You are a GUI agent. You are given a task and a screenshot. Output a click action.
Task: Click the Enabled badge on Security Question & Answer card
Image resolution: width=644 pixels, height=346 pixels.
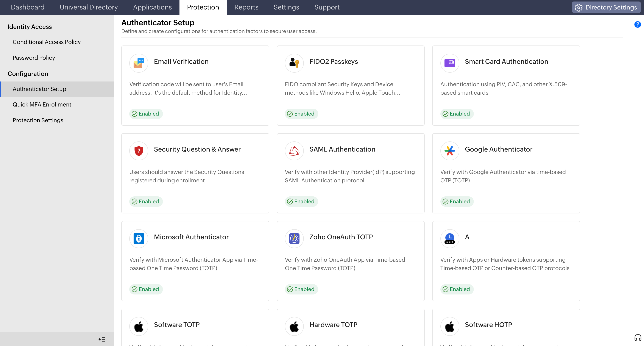click(146, 202)
